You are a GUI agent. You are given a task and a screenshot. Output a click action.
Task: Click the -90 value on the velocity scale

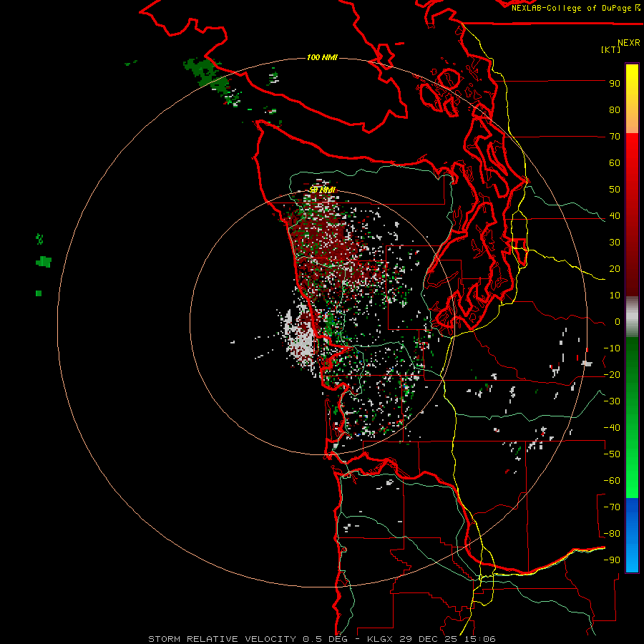pyautogui.click(x=612, y=560)
